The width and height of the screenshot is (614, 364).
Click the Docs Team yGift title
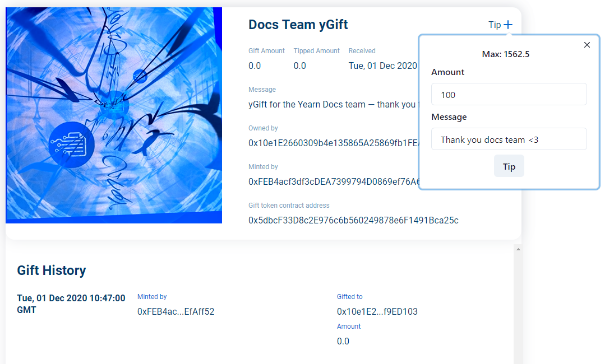pyautogui.click(x=298, y=25)
